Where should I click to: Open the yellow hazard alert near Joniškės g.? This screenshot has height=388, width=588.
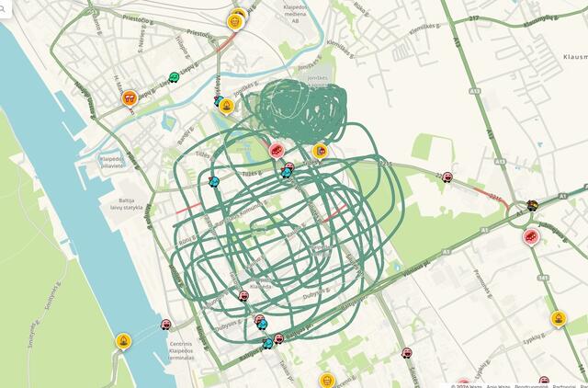click(227, 107)
